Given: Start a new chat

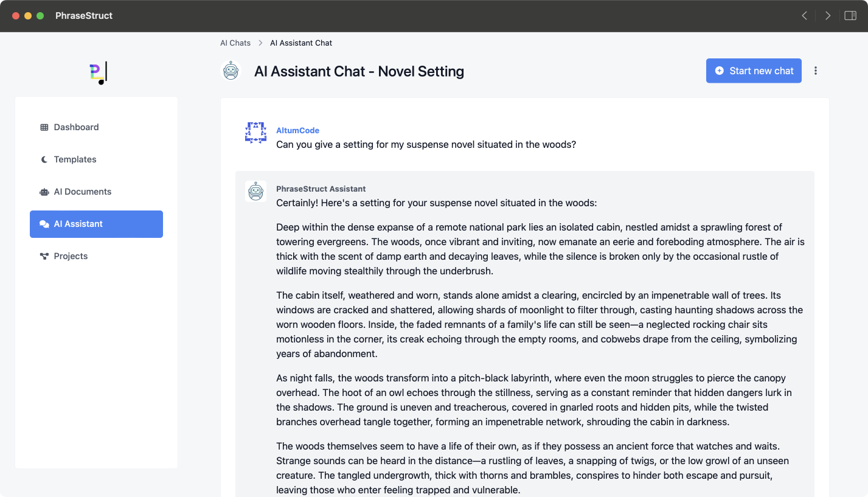Looking at the screenshot, I should coord(754,71).
